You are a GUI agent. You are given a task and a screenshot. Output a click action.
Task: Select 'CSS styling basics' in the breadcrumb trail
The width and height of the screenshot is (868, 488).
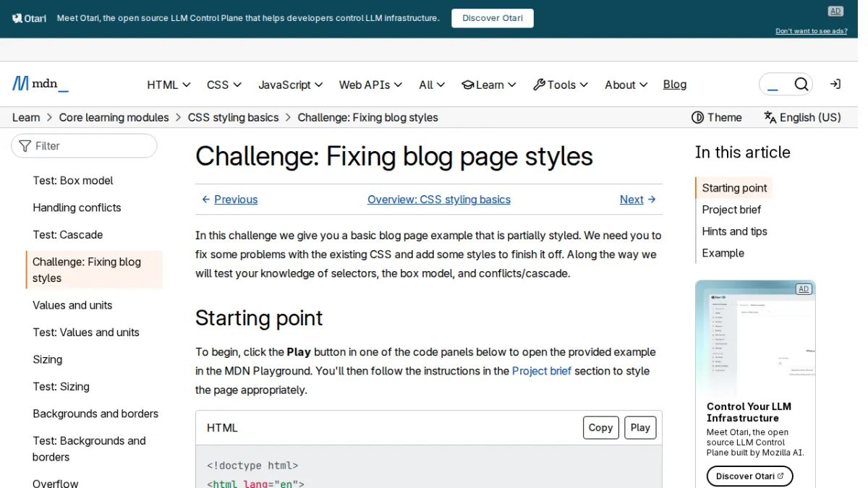click(x=233, y=117)
